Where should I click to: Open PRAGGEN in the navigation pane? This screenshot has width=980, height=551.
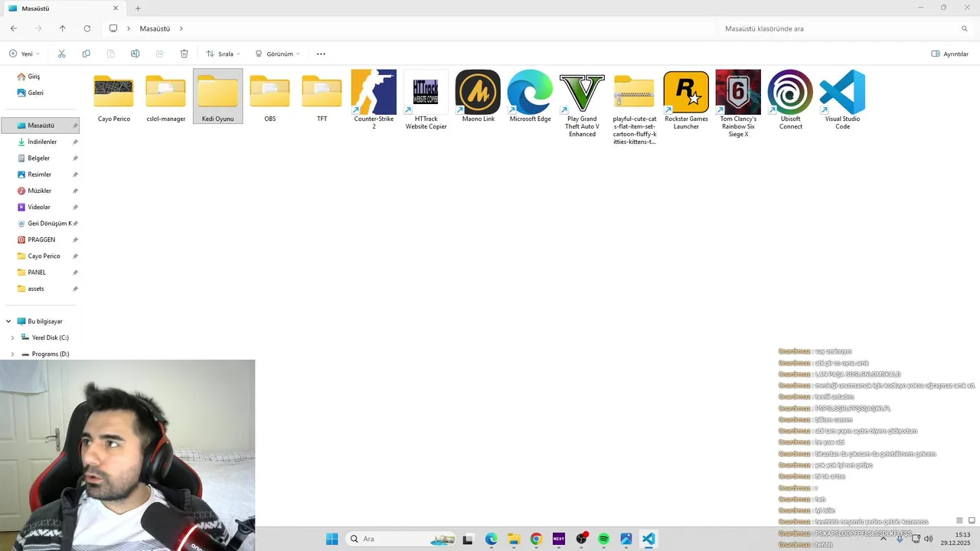tap(41, 240)
